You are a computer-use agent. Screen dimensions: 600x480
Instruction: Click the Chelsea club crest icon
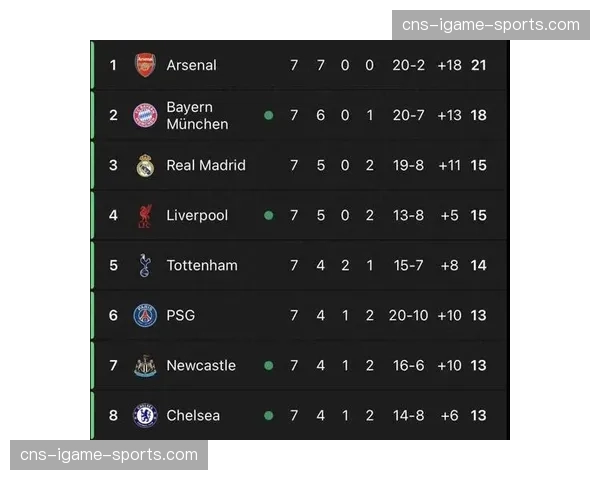click(x=145, y=415)
